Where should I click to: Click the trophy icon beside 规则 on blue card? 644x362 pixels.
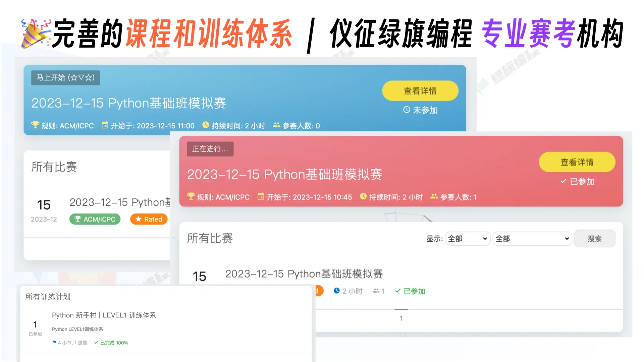click(x=35, y=125)
